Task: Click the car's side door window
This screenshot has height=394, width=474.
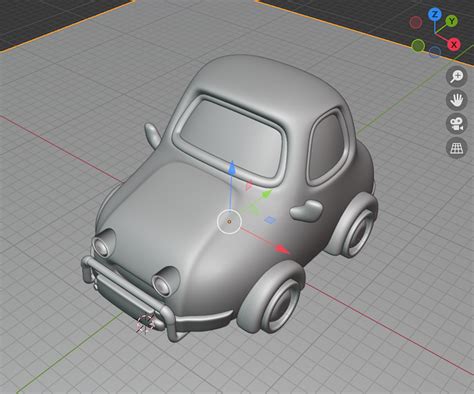Action: tap(327, 147)
